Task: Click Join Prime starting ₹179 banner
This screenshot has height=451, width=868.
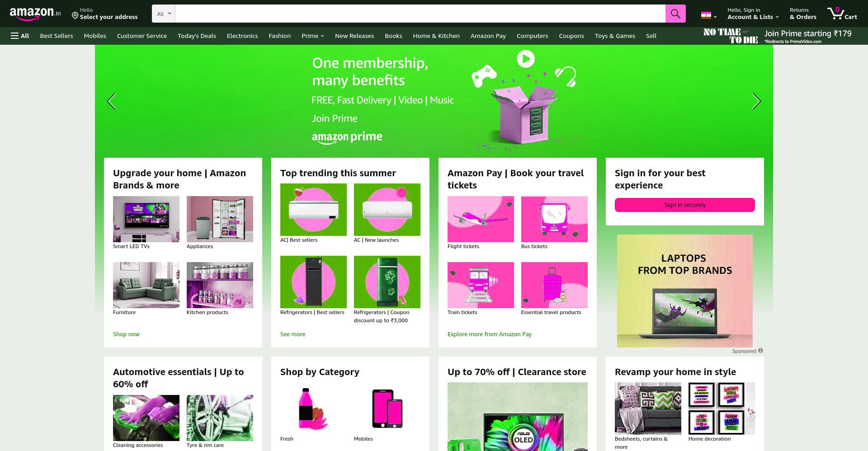Action: pos(808,36)
